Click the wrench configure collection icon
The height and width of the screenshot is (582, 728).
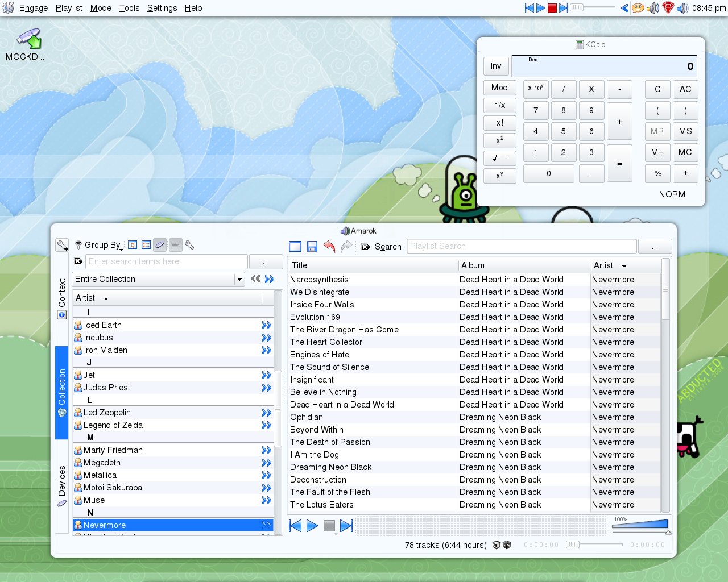click(189, 245)
